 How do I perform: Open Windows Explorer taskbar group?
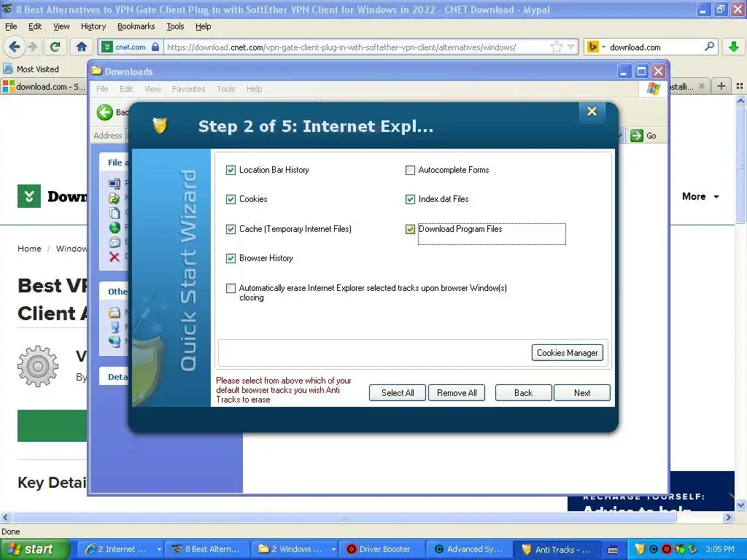(296, 549)
